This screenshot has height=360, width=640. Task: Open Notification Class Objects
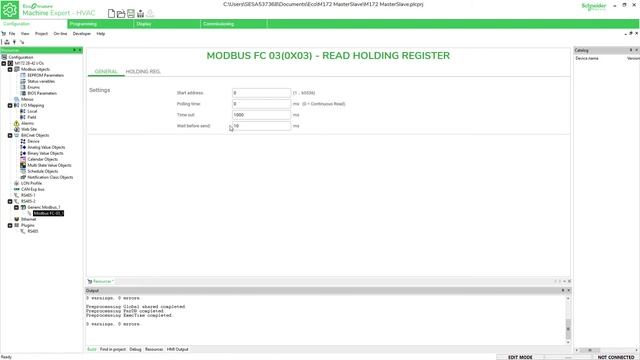tap(50, 178)
